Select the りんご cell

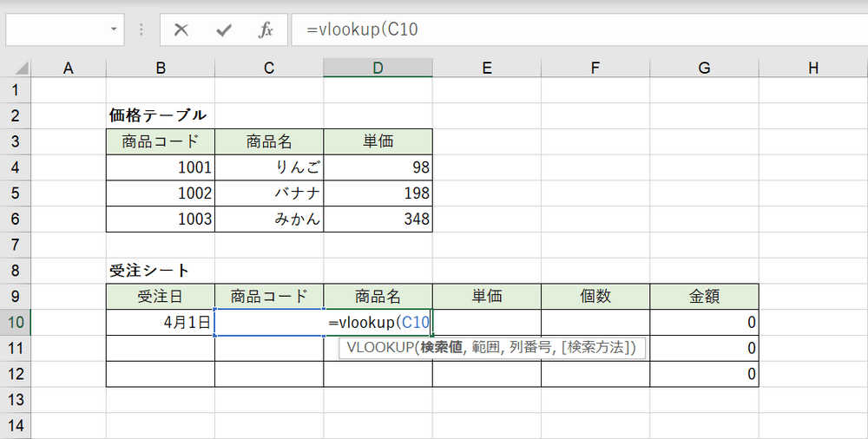click(x=269, y=167)
